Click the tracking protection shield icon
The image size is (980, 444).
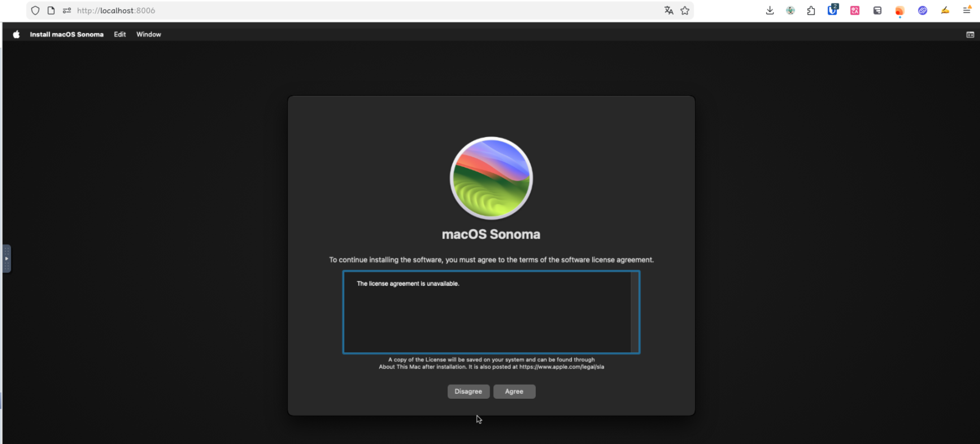coord(35,11)
